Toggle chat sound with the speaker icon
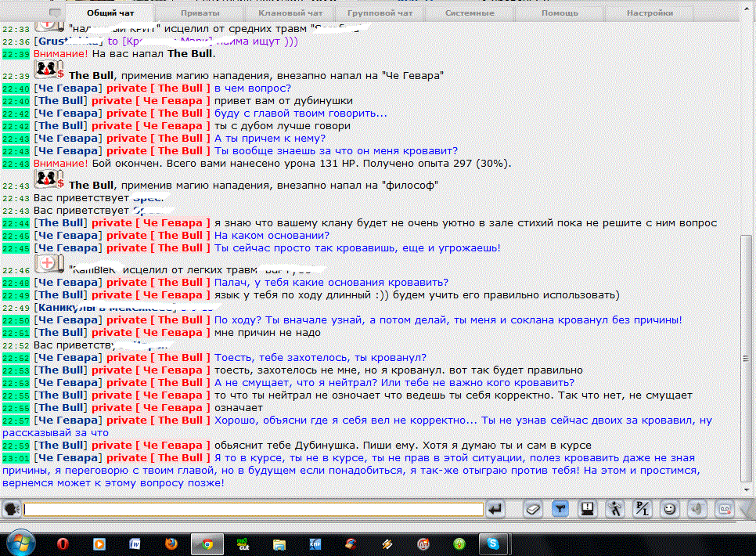Image resolution: width=756 pixels, height=556 pixels. (x=697, y=509)
